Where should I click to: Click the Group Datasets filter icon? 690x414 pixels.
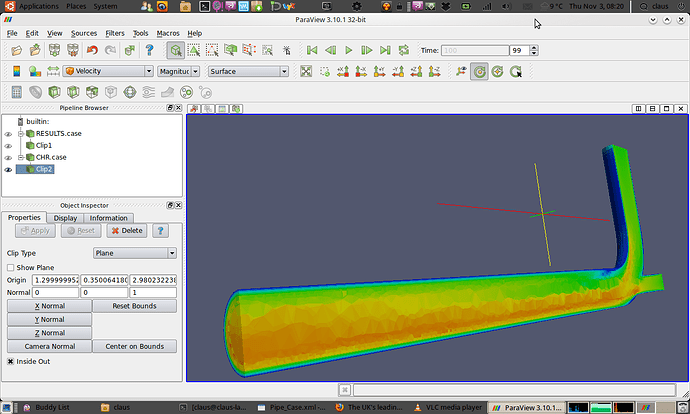point(187,92)
